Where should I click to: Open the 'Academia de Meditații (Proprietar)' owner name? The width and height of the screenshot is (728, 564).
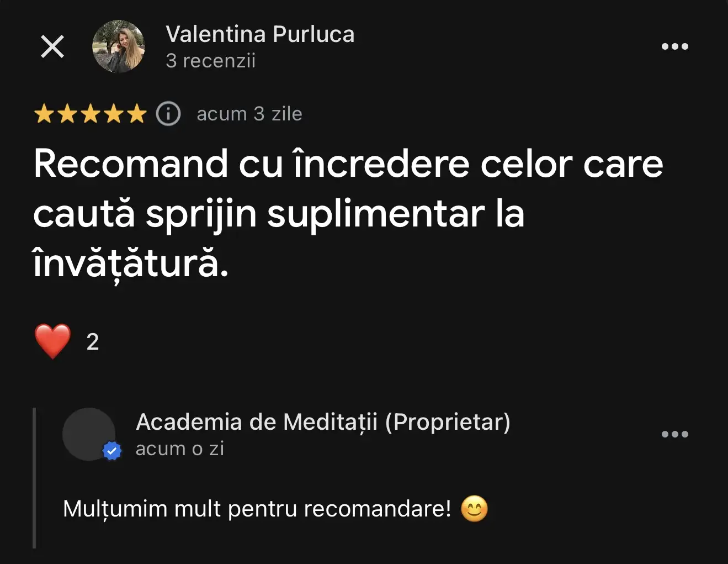[323, 422]
